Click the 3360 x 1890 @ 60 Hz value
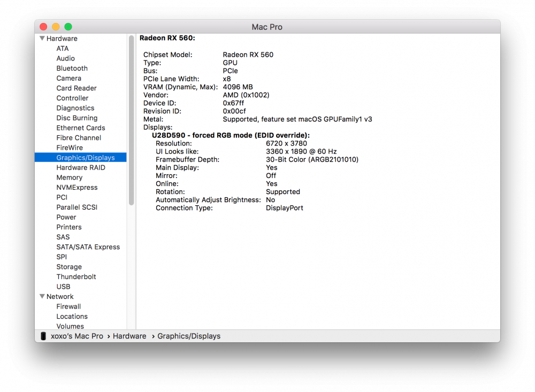The height and width of the screenshot is (392, 535). [x=301, y=151]
